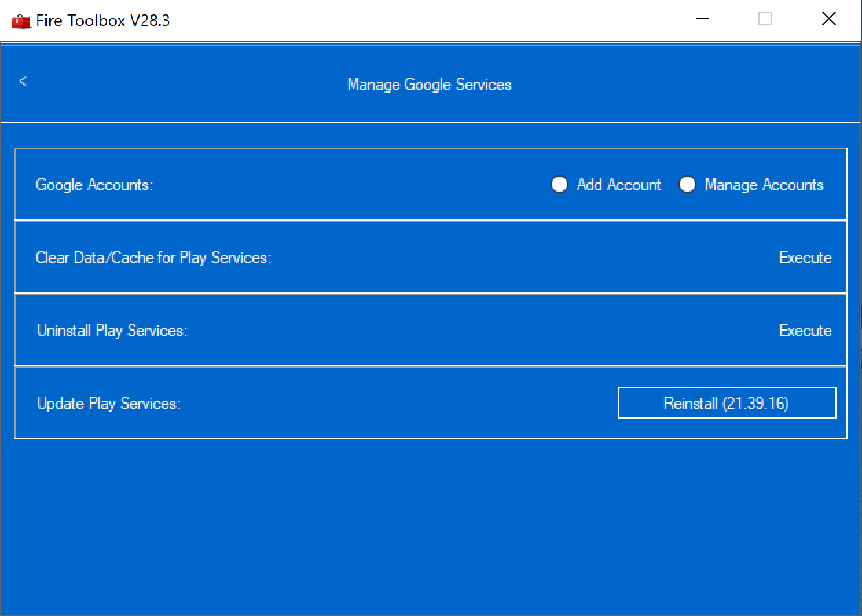Screen dimensions: 862x616
Task: Go back using the left arrow
Action: click(x=23, y=81)
